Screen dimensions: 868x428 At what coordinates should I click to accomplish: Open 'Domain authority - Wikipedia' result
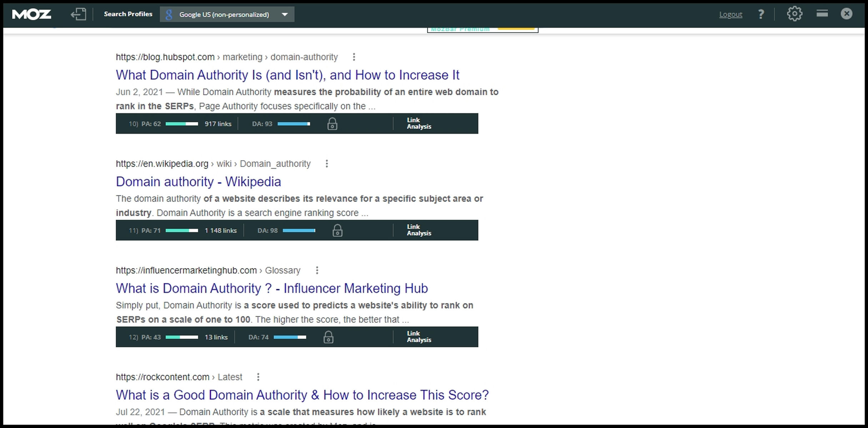198,182
